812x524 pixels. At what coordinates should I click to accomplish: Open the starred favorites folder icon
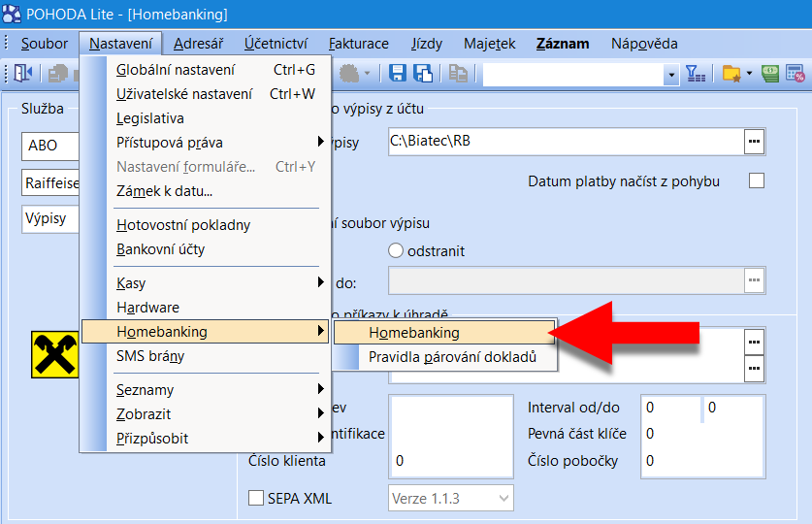(732, 73)
